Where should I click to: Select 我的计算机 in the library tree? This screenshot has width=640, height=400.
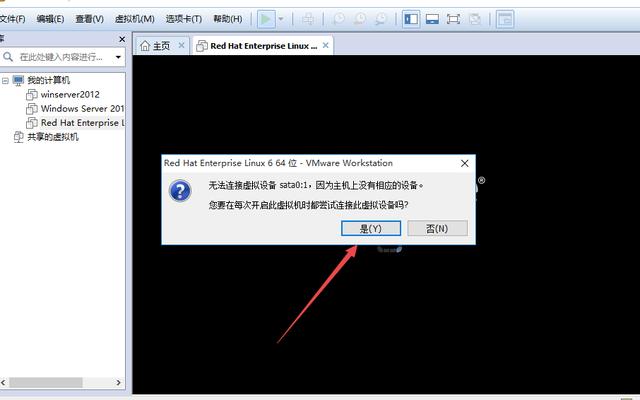pyautogui.click(x=48, y=80)
